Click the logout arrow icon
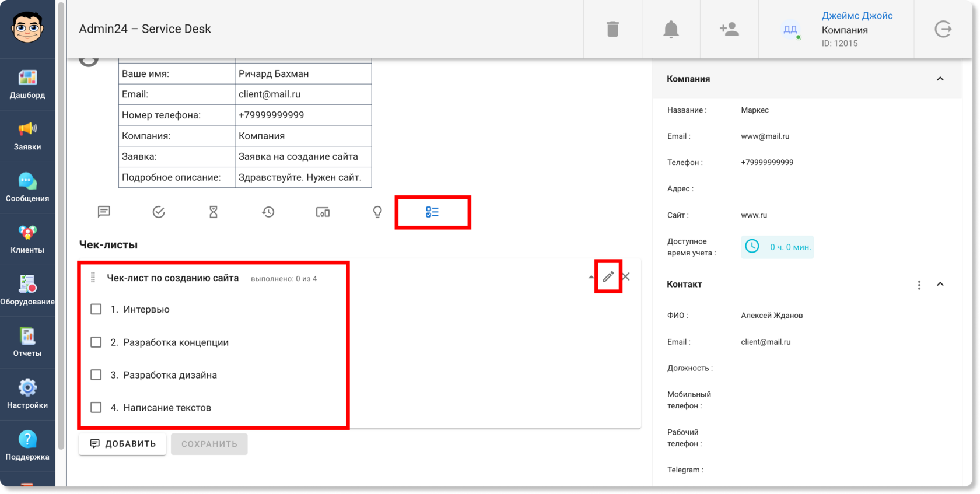Screen dimensions: 980x494 tap(943, 29)
